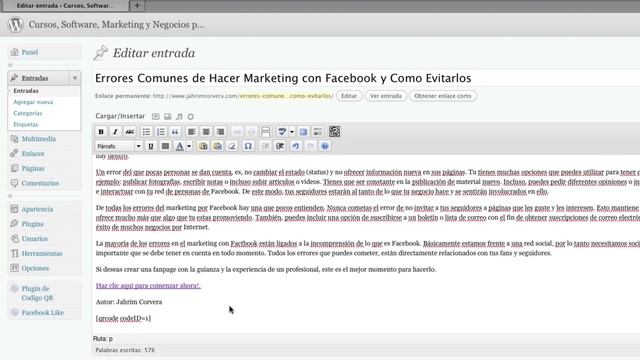Insert the More tag break
This screenshot has height=360, width=640.
[265, 132]
